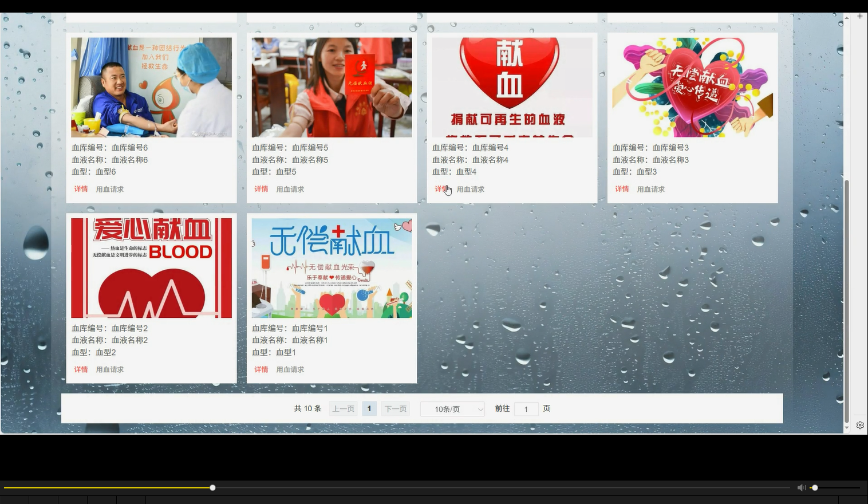Click the scrollbar down arrow
The width and height of the screenshot is (868, 504).
point(846,427)
